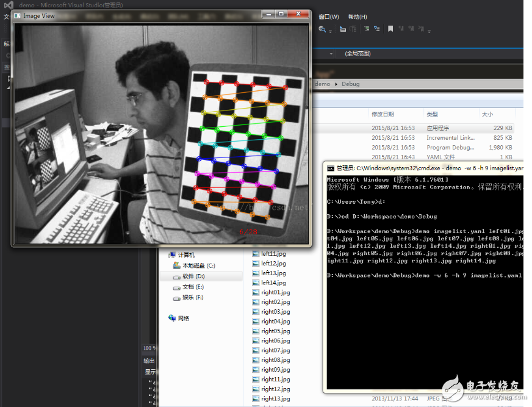Select the right05.jpg file
Screen dimensions: 532x407
click(x=275, y=331)
